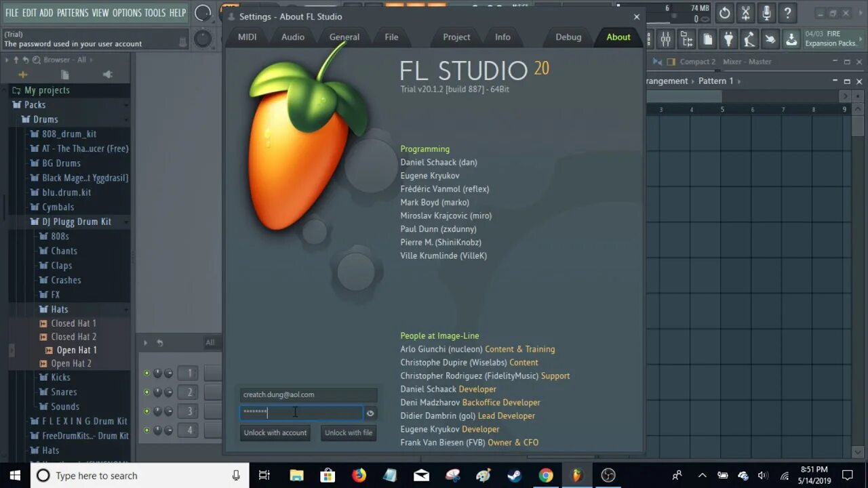Screen dimensions: 868x488
Task: Click the master volume knob
Action: click(203, 13)
